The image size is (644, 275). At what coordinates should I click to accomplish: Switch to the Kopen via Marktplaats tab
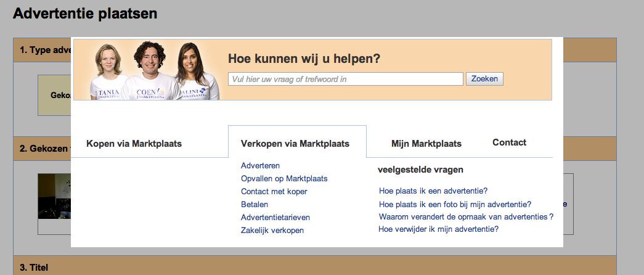[134, 144]
